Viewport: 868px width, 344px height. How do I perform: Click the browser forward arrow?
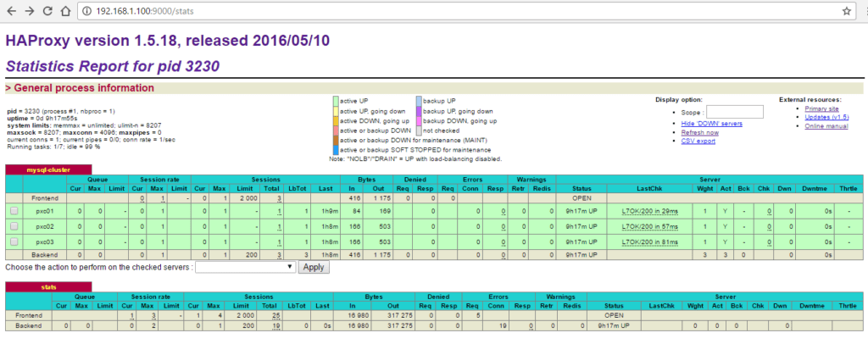(31, 11)
